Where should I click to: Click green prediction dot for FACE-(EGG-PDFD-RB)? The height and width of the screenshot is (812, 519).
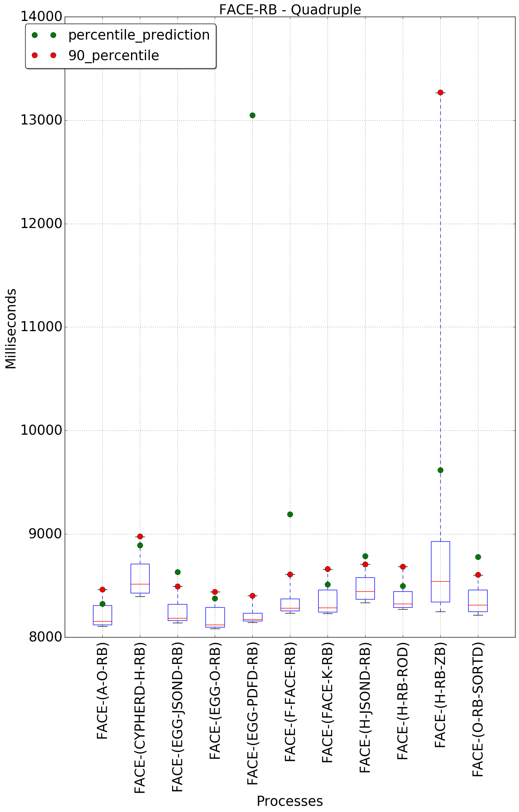click(252, 115)
